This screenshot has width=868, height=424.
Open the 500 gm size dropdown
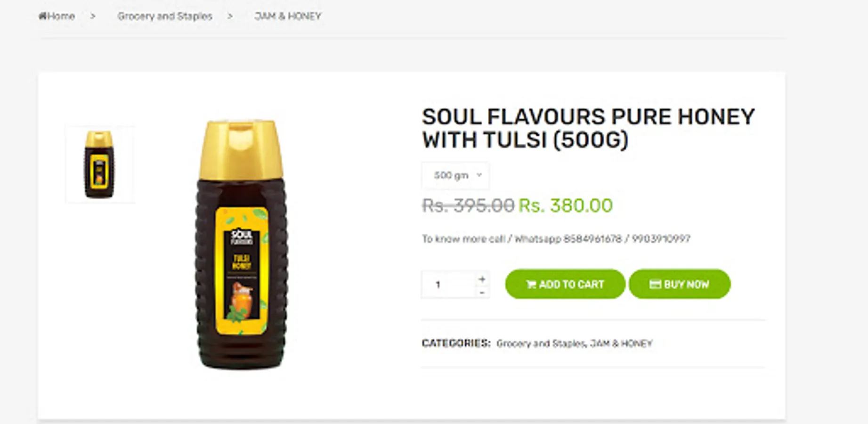click(455, 175)
